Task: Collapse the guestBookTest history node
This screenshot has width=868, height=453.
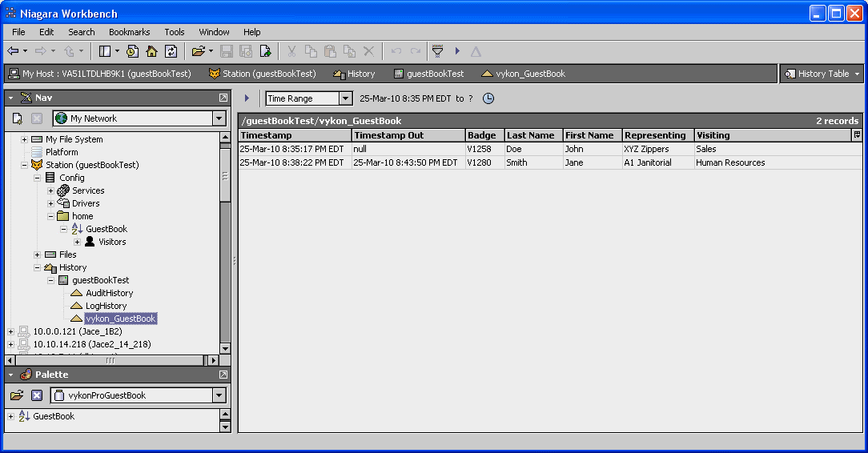Action: pos(50,280)
